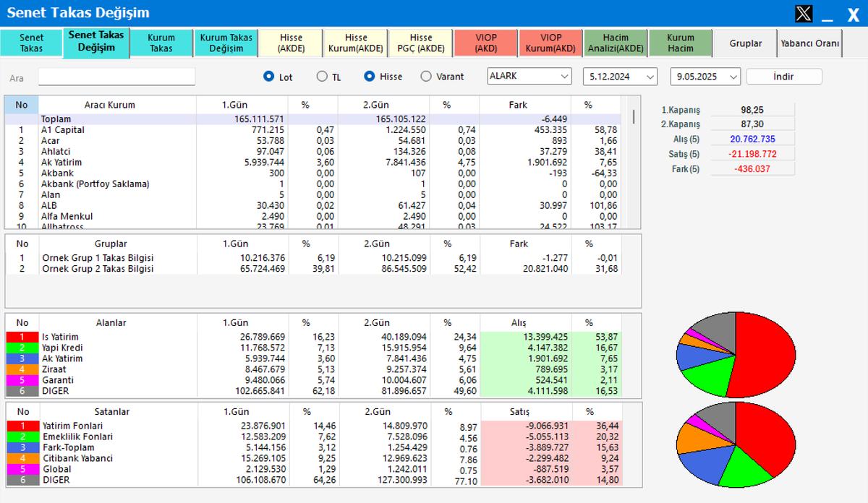Open the 5.12.2024 start date dropdown
This screenshot has width=868, height=503.
[x=620, y=76]
